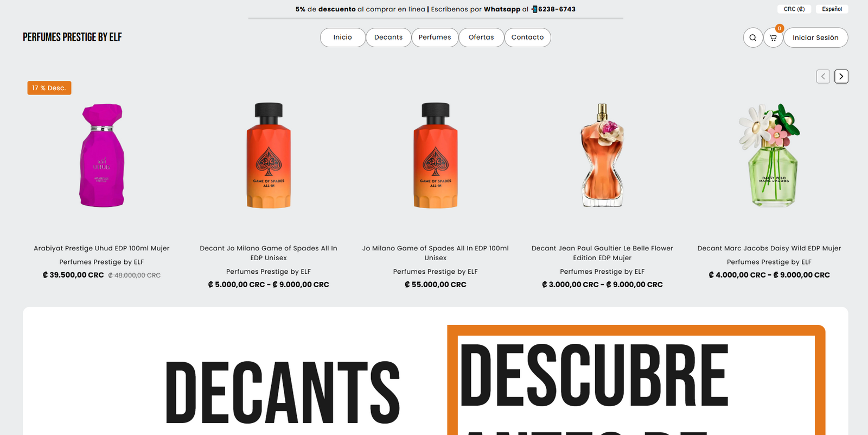Open the Español language selector
This screenshot has height=435, width=868.
[832, 9]
